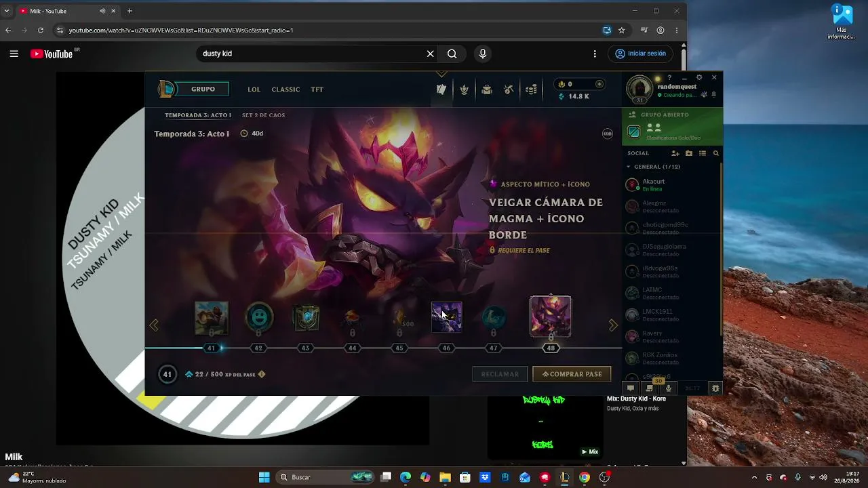Bookmark this page with Chrome star icon
This screenshot has height=488, width=868.
[x=622, y=30]
